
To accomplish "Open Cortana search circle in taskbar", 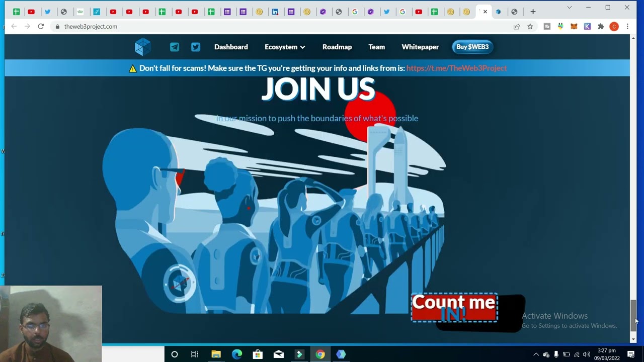I will 175,354.
